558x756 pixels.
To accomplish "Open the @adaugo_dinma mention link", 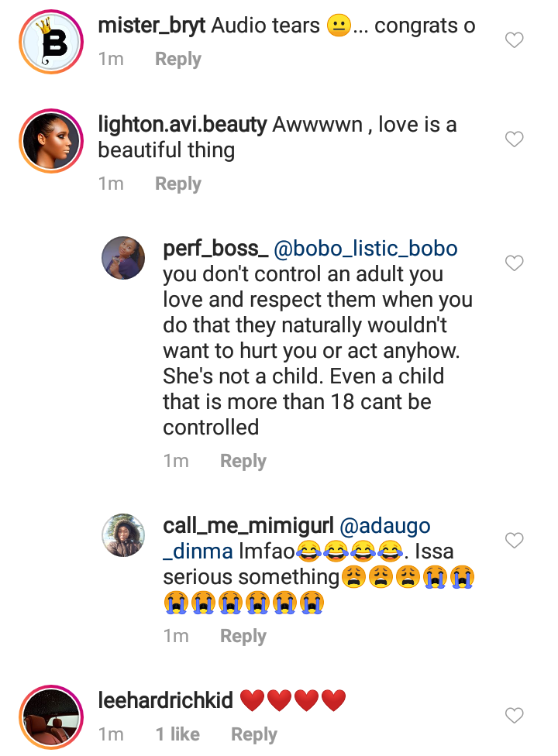I will (x=385, y=527).
